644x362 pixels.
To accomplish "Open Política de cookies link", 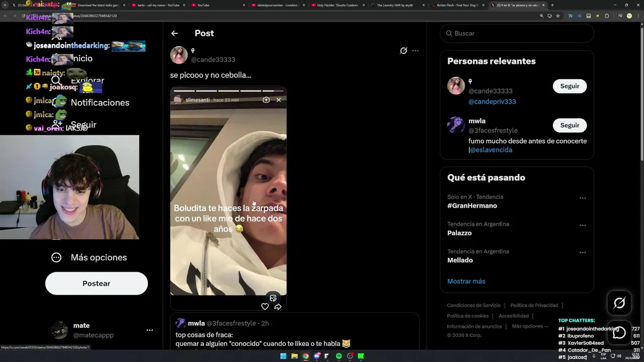I will 468,316.
